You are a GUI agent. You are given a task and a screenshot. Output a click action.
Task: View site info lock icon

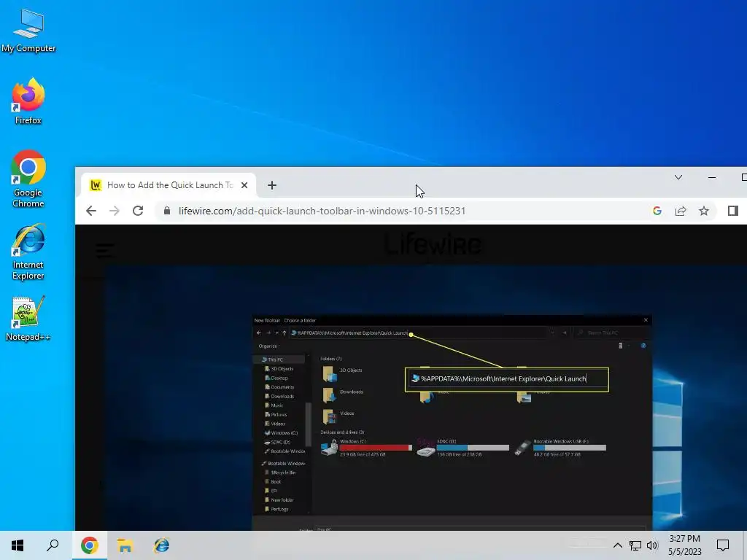tap(167, 211)
